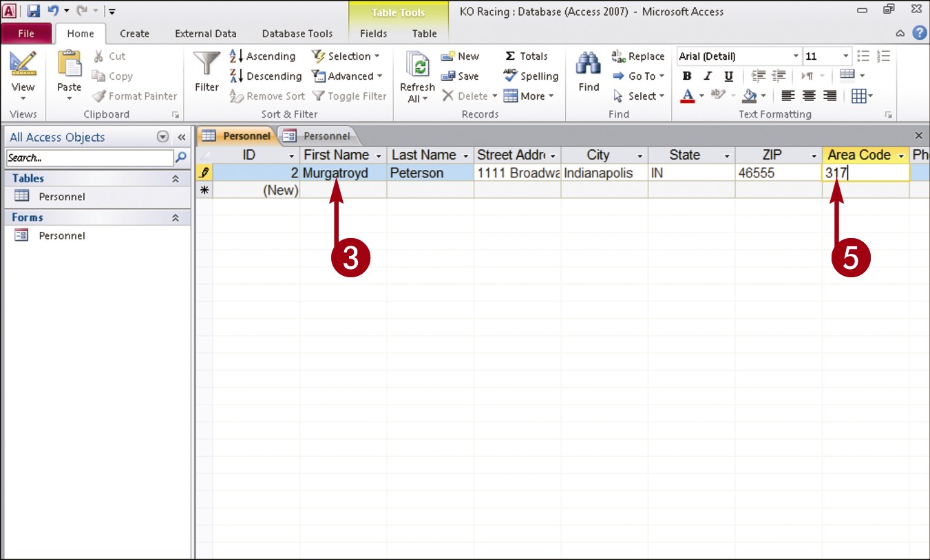Click the Paste clipboard icon
Viewport: 930px width, 560px height.
(69, 64)
